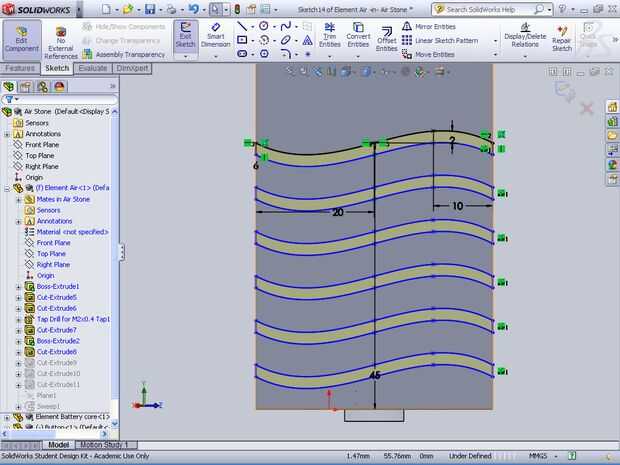Viewport: 620px width, 465px height.
Task: Click the Exit Sketch icon in ribbon
Action: (x=185, y=35)
